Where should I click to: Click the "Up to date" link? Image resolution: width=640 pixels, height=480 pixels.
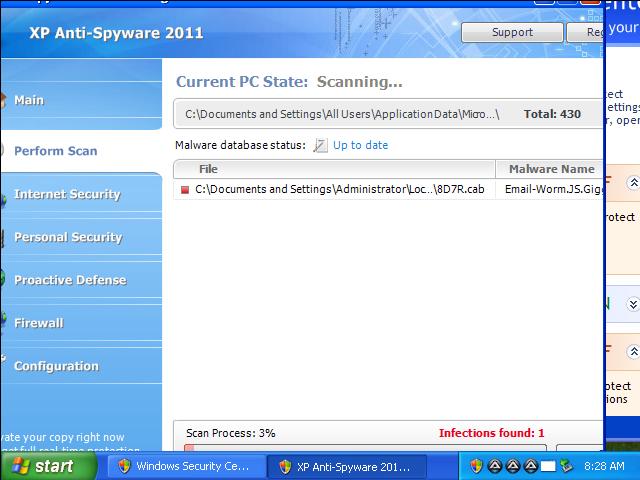point(360,145)
